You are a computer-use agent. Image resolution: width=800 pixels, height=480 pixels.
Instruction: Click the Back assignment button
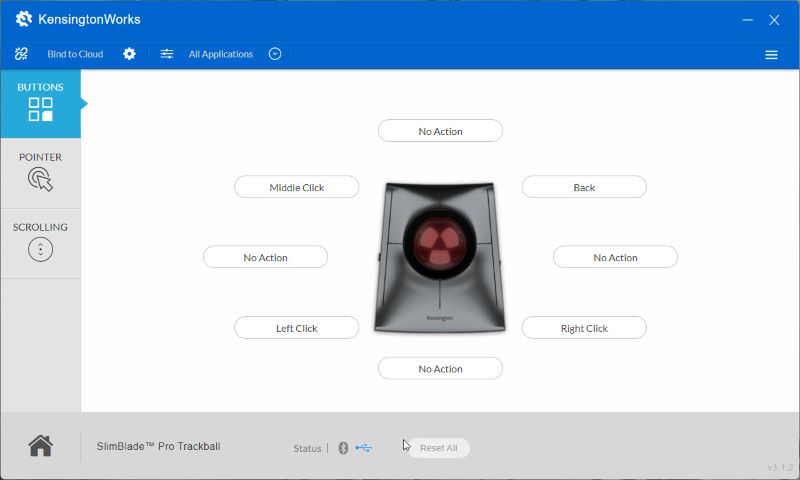pyautogui.click(x=584, y=187)
